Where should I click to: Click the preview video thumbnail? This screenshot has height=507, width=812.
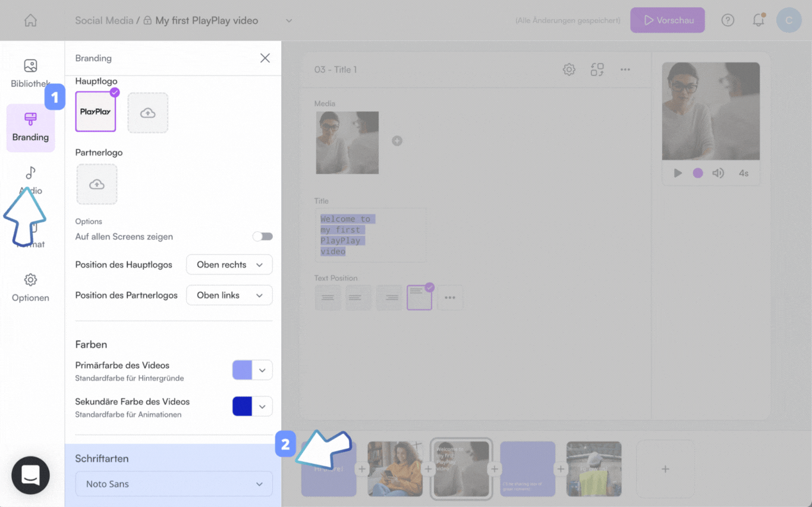[711, 111]
